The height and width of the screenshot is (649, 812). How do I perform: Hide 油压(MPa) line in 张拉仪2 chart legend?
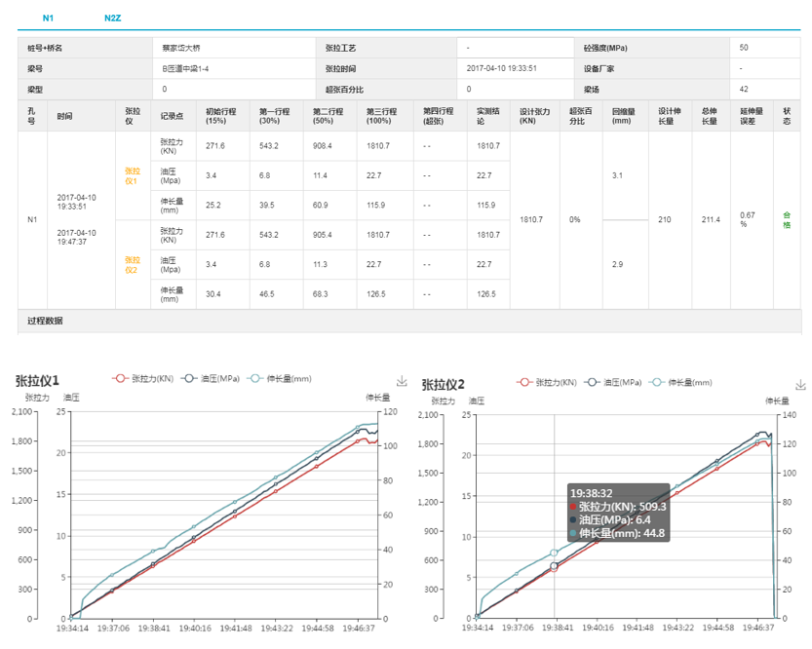(614, 383)
